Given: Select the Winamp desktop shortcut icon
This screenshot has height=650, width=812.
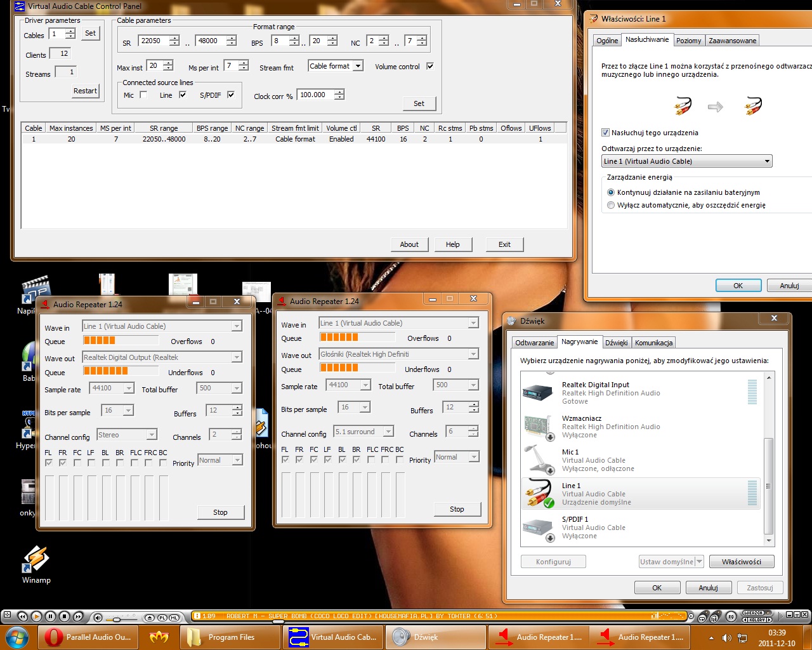Looking at the screenshot, I should pyautogui.click(x=36, y=564).
